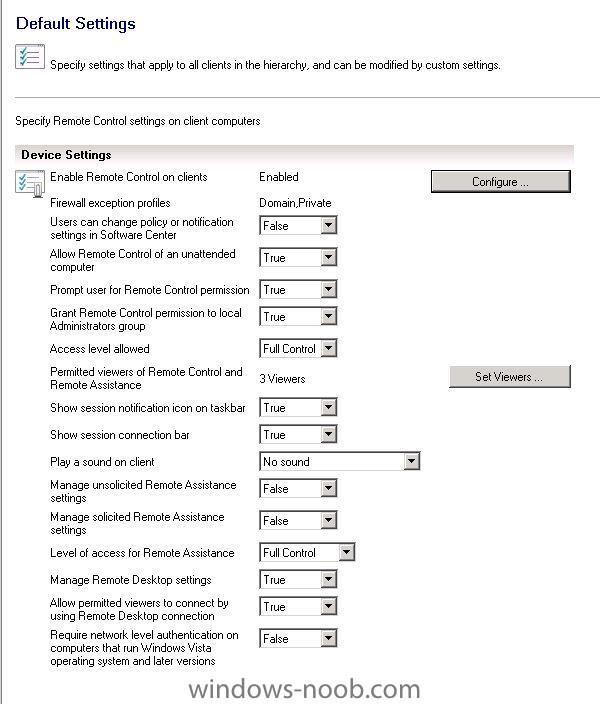The width and height of the screenshot is (608, 704).
Task: Open 'Prompt user for Remote Control permission' dropdown
Action: [298, 290]
